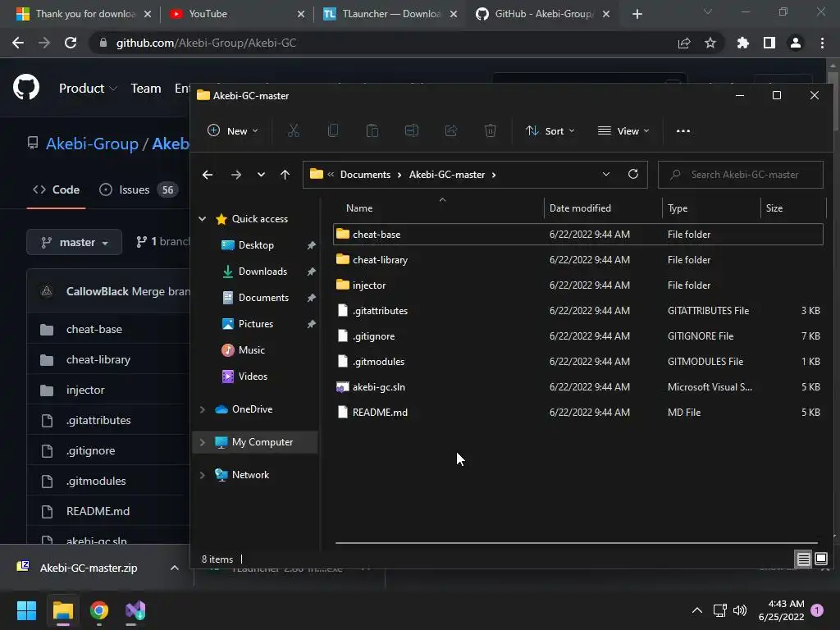Open the Code tab on GitHub
The width and height of the screenshot is (840, 630).
(57, 189)
